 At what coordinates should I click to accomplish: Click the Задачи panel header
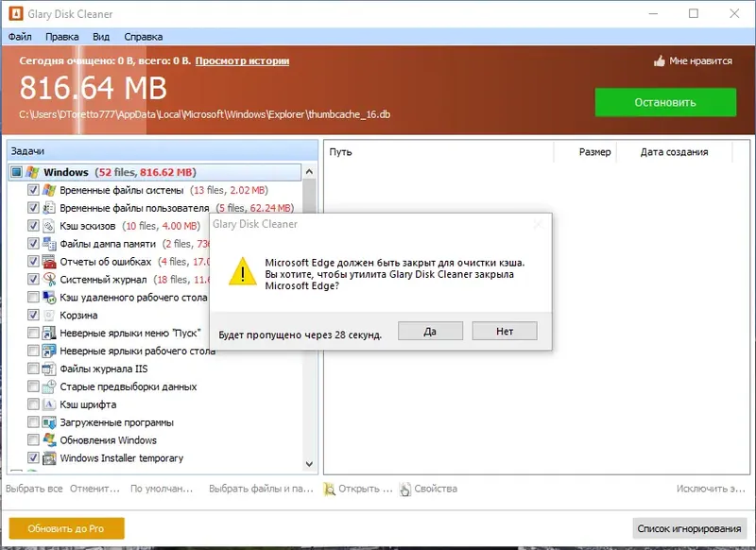click(x=163, y=151)
